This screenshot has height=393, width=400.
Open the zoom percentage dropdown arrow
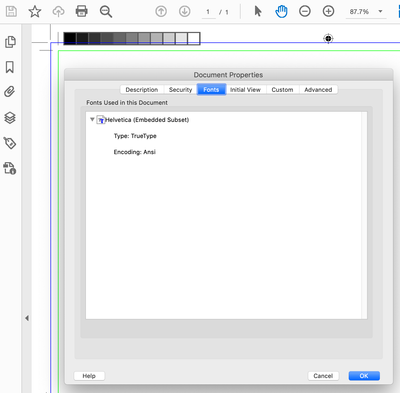(x=380, y=11)
